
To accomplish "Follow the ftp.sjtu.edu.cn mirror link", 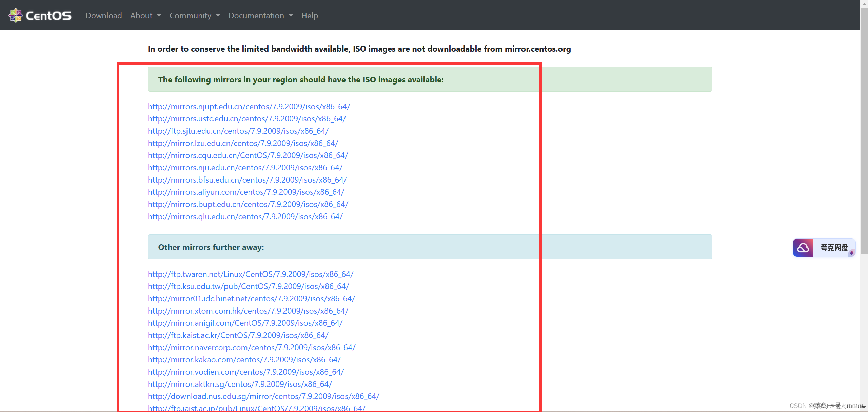I will pyautogui.click(x=238, y=131).
